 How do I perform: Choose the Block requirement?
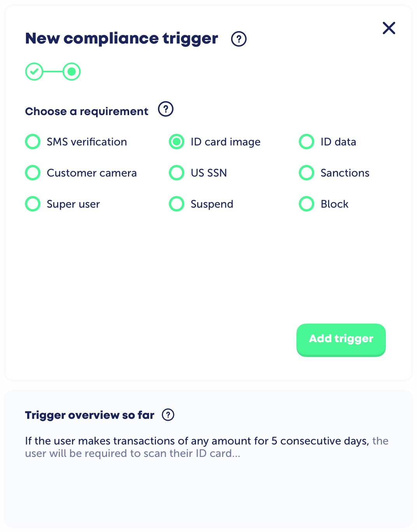tap(307, 204)
